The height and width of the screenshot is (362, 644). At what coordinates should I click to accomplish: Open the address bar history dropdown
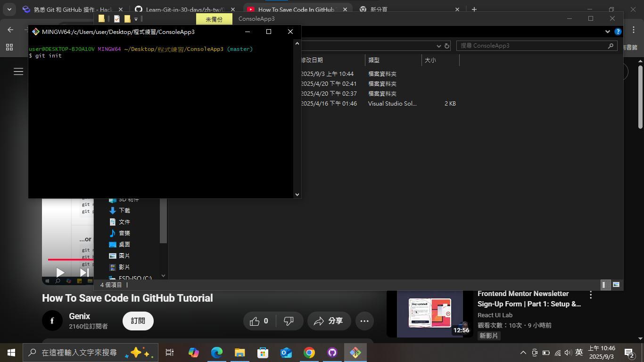tap(439, 46)
